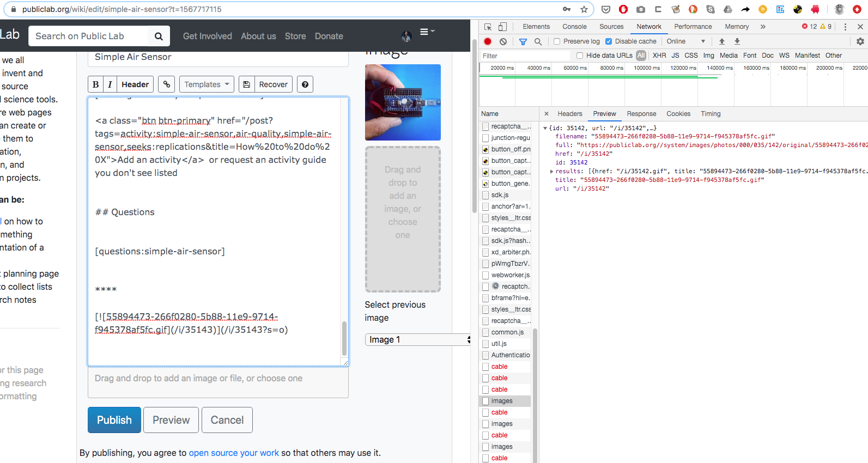Click the Publish button

[x=114, y=420]
